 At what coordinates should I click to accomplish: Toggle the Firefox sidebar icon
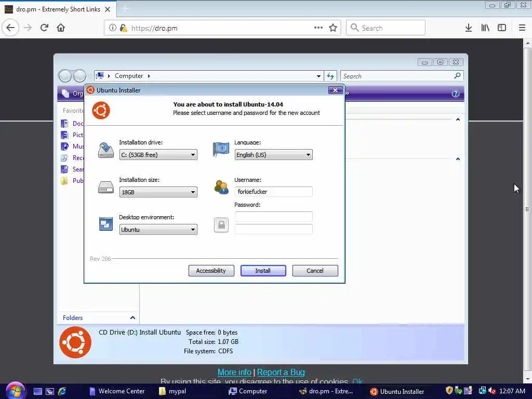point(502,28)
